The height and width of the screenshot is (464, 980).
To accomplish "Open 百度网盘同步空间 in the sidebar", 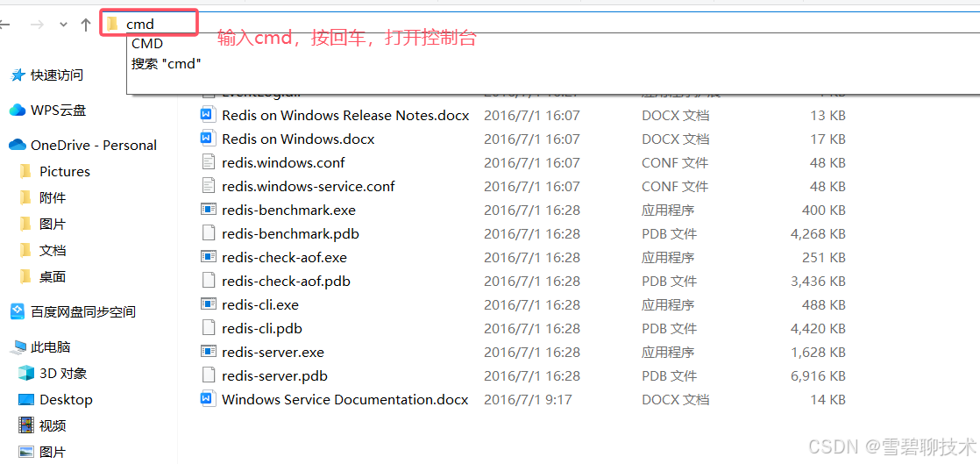I will click(83, 311).
